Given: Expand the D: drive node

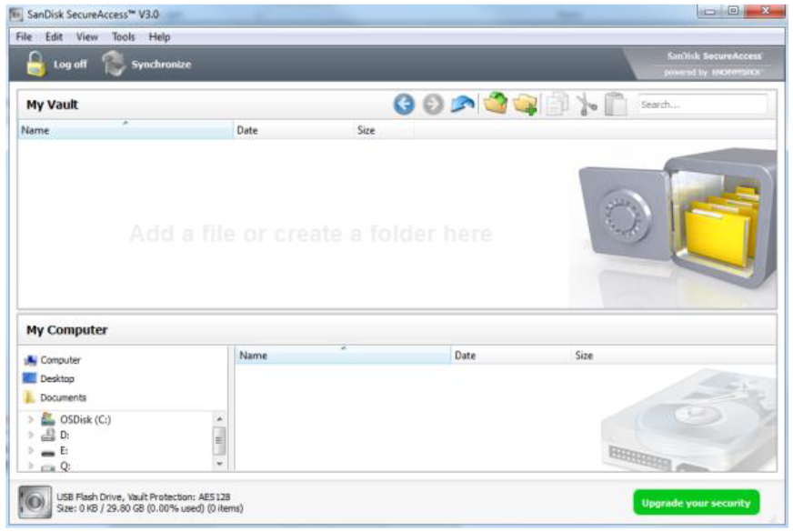Looking at the screenshot, I should pyautogui.click(x=31, y=435).
